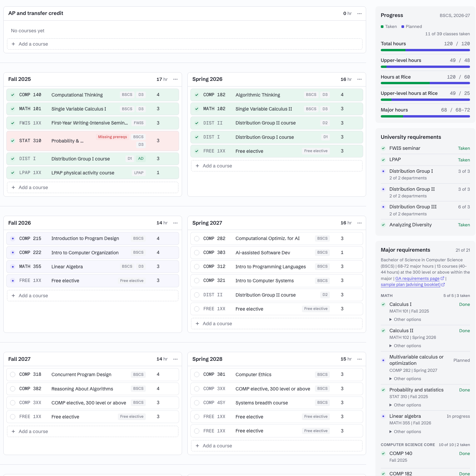Mark COMP 282 Computational Optimiz. for AI as taken
This screenshot has width=476, height=476.
[197, 239]
